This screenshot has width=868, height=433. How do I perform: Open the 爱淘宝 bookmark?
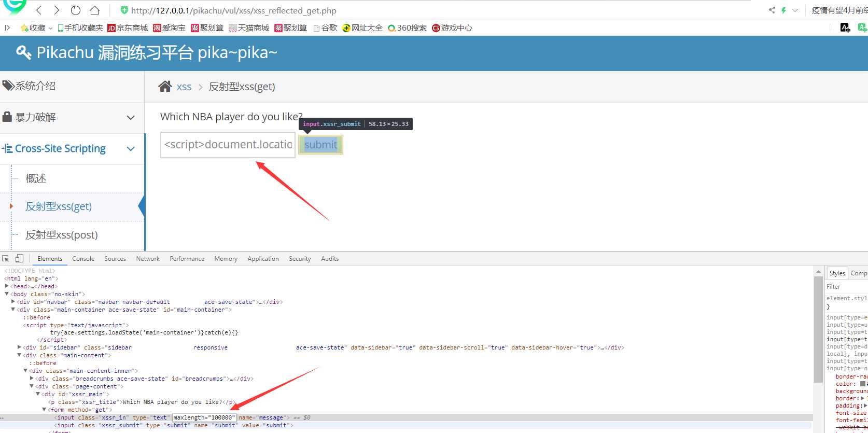pyautogui.click(x=169, y=27)
